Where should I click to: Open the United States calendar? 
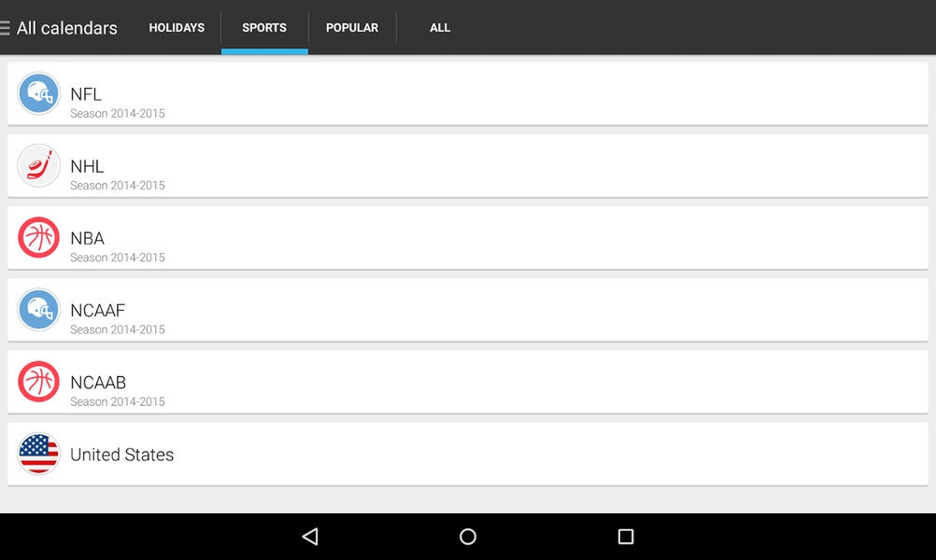coord(468,455)
